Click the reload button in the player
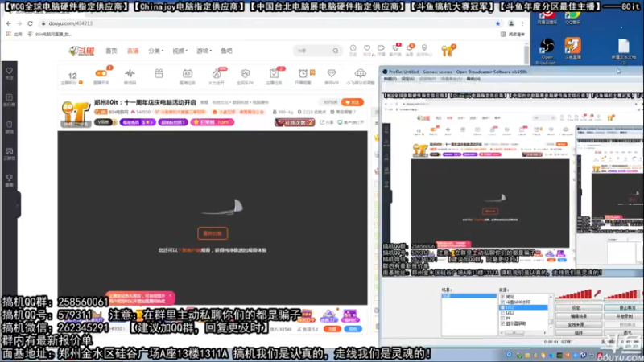This screenshot has height=362, width=644. pyautogui.click(x=213, y=233)
